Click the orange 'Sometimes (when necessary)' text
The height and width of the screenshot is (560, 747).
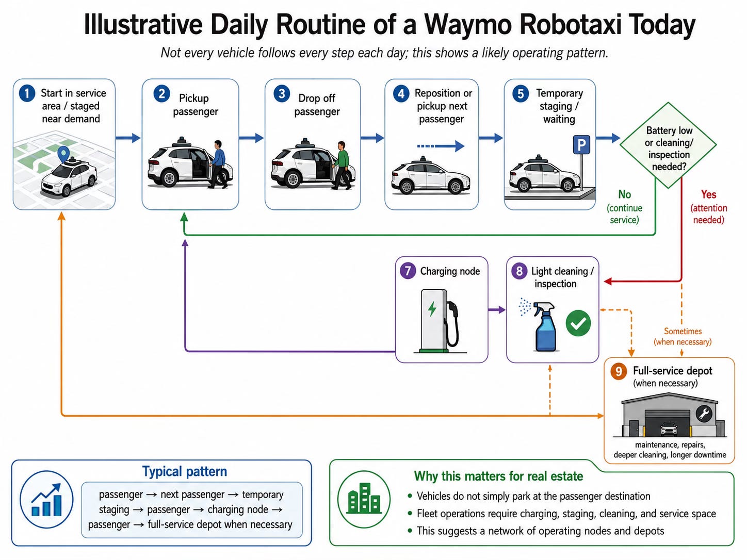[x=683, y=336]
